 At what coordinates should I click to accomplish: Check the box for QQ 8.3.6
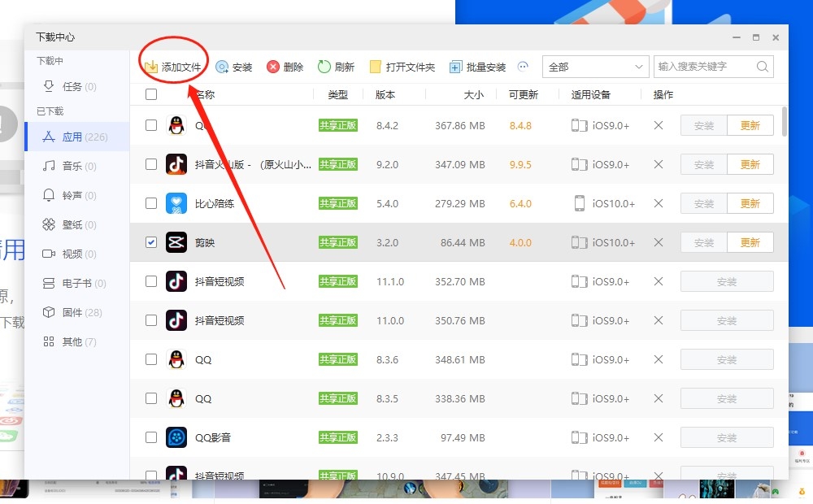click(151, 359)
